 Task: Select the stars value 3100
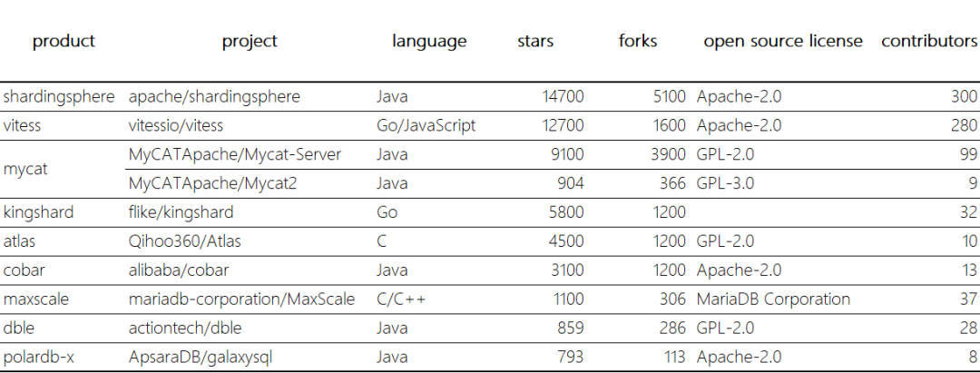(x=566, y=270)
